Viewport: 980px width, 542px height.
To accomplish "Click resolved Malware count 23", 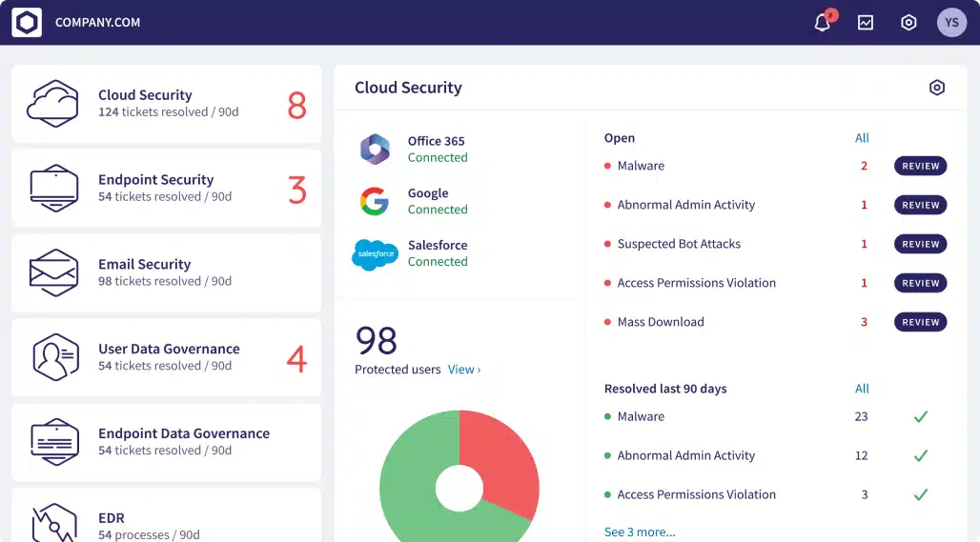I will (x=861, y=416).
